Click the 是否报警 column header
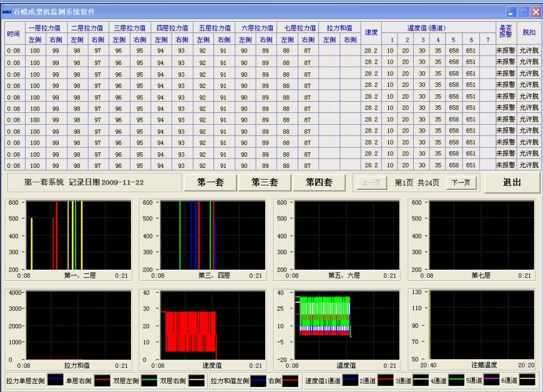The image size is (543, 392). click(x=504, y=32)
